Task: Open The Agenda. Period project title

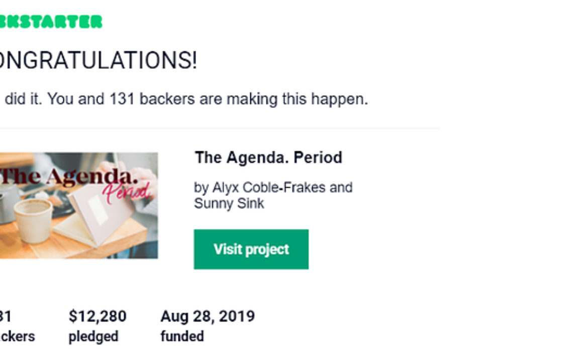Action: pos(268,158)
